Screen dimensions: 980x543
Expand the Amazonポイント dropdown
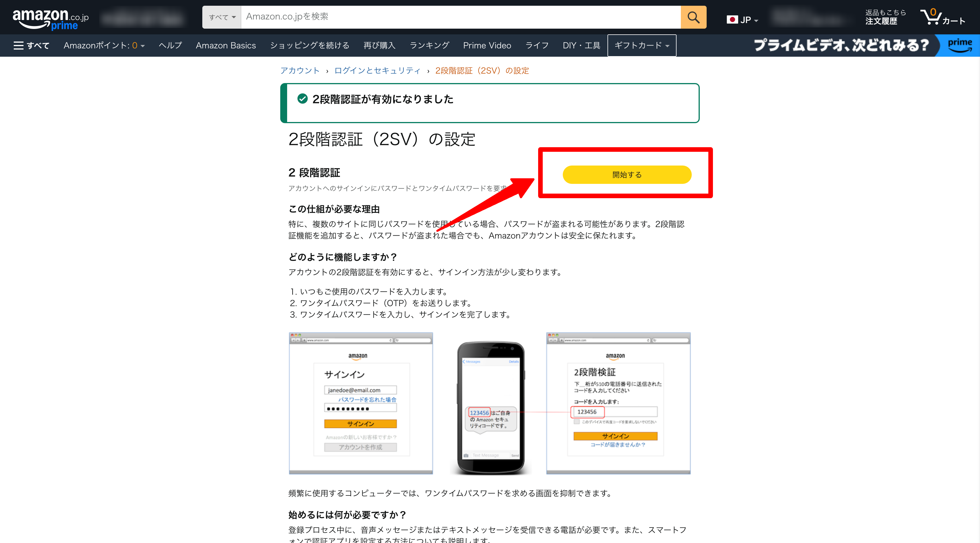(x=104, y=46)
